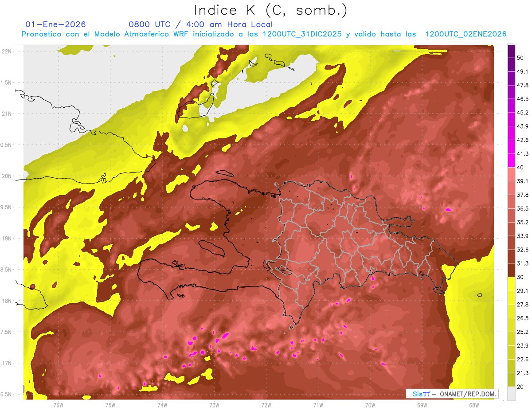Click the colorbar label "41.3"

[x=523, y=154]
